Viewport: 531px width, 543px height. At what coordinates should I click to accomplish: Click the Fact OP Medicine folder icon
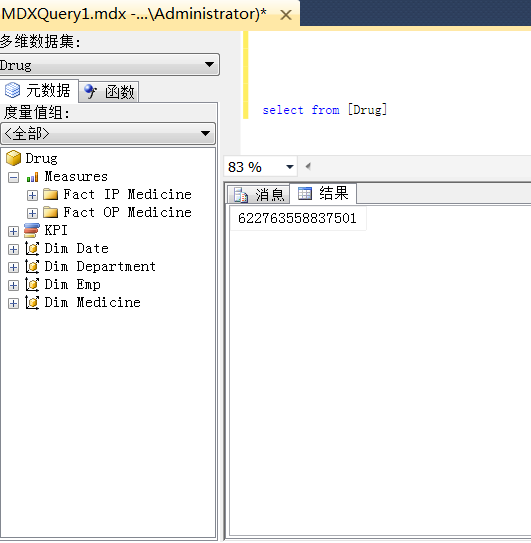point(51,212)
